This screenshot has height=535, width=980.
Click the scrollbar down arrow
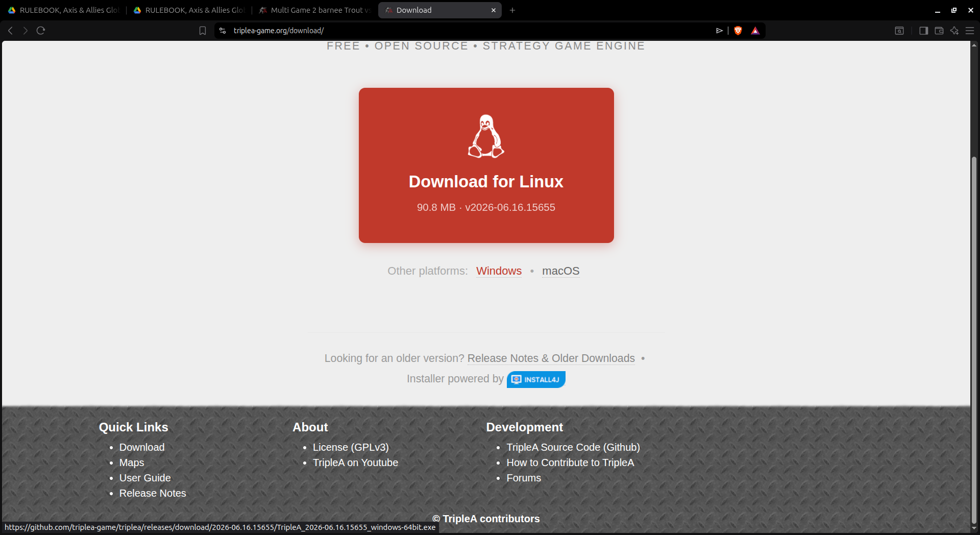pos(974,528)
